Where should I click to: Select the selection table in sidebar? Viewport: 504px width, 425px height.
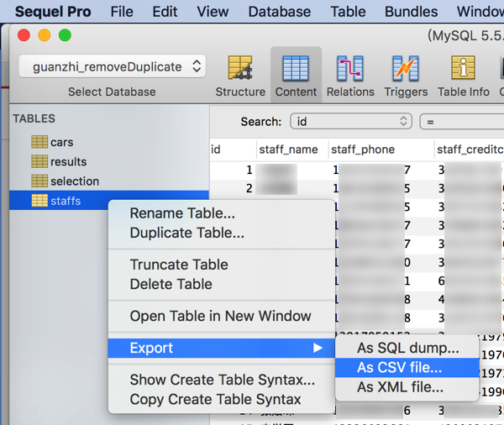click(x=109, y=181)
